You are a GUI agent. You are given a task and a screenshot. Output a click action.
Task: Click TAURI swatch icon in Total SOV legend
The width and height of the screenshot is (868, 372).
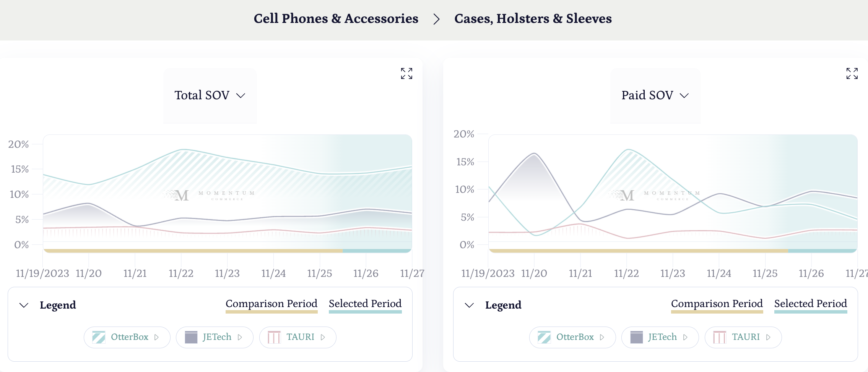(274, 337)
